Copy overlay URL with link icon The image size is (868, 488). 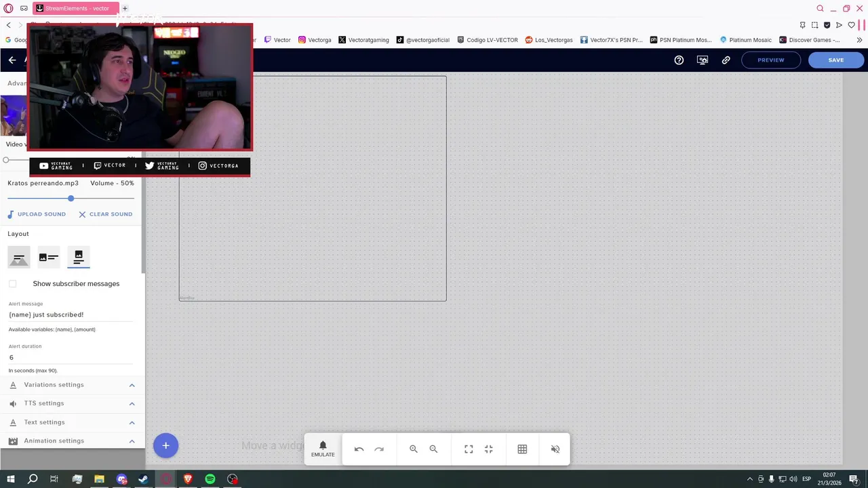click(726, 60)
